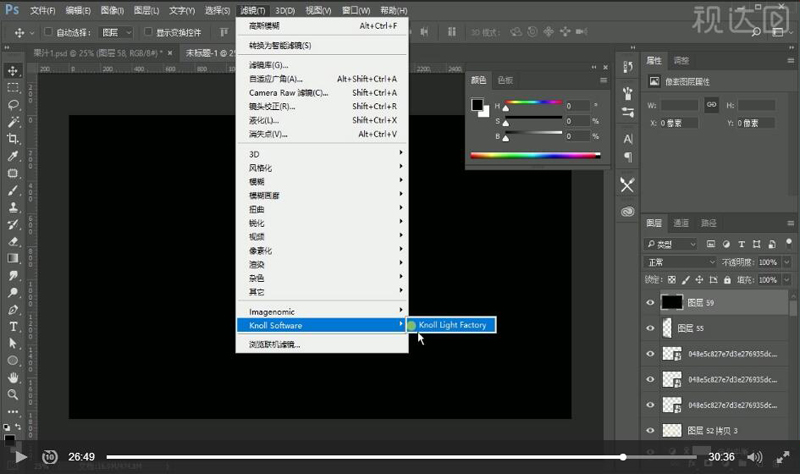This screenshot has height=474, width=800.
Task: Select the Clone Stamp tool
Action: coord(13,207)
